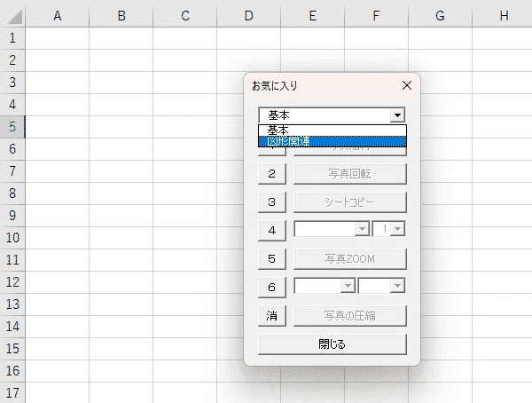
Task: Click the 消 button
Action: click(272, 316)
